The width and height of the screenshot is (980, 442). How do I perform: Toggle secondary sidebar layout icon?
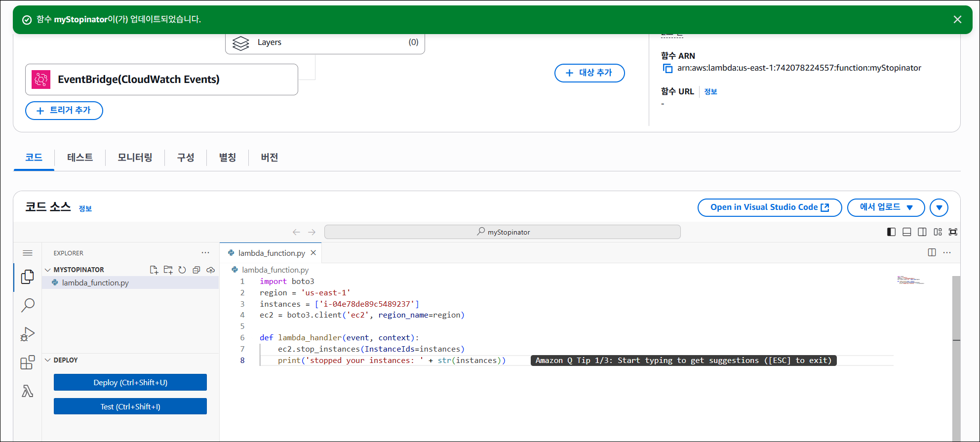coord(922,232)
